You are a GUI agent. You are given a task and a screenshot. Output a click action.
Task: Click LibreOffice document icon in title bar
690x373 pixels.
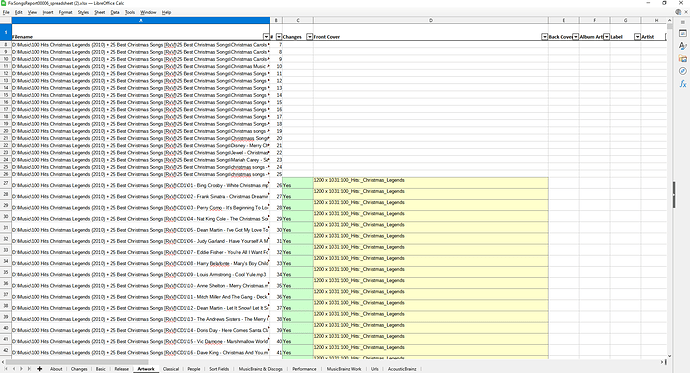point(4,3)
